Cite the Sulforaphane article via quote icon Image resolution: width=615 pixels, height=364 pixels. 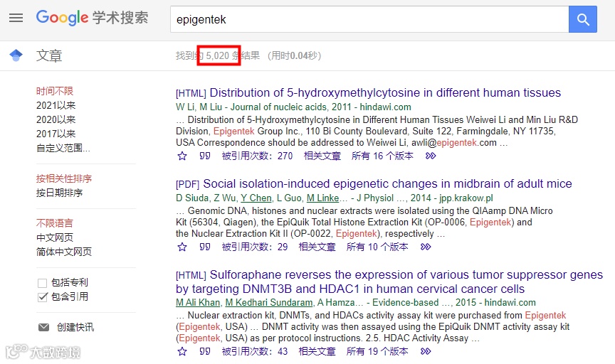pyautogui.click(x=205, y=351)
